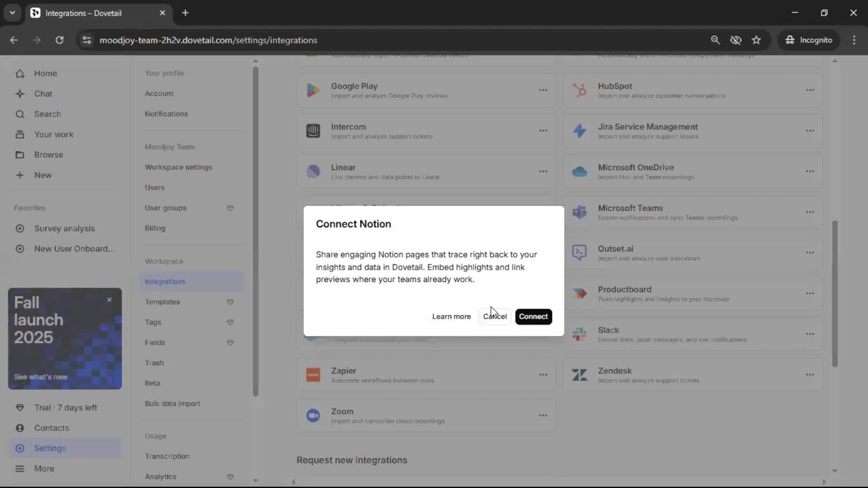
Task: Open more options for Zapier integration
Action: [543, 375]
